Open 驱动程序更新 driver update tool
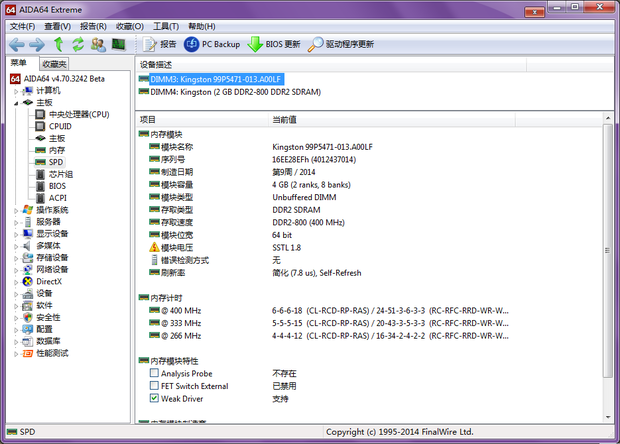This screenshot has width=620, height=444. click(341, 44)
